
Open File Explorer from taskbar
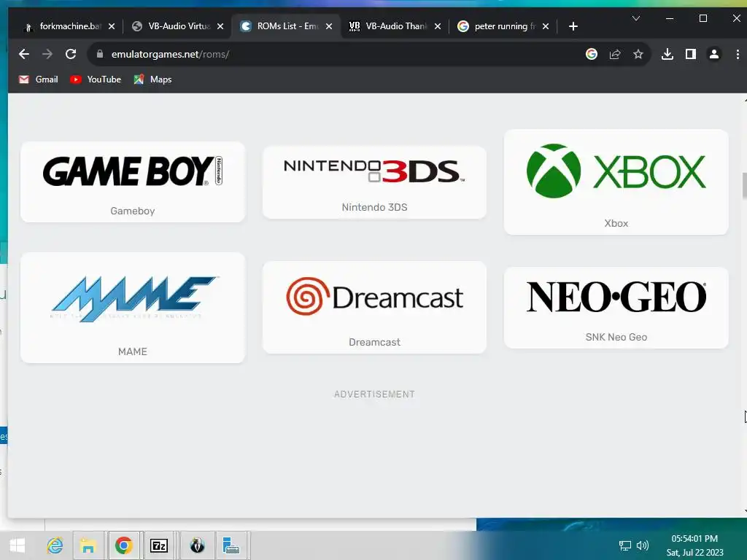pyautogui.click(x=88, y=545)
